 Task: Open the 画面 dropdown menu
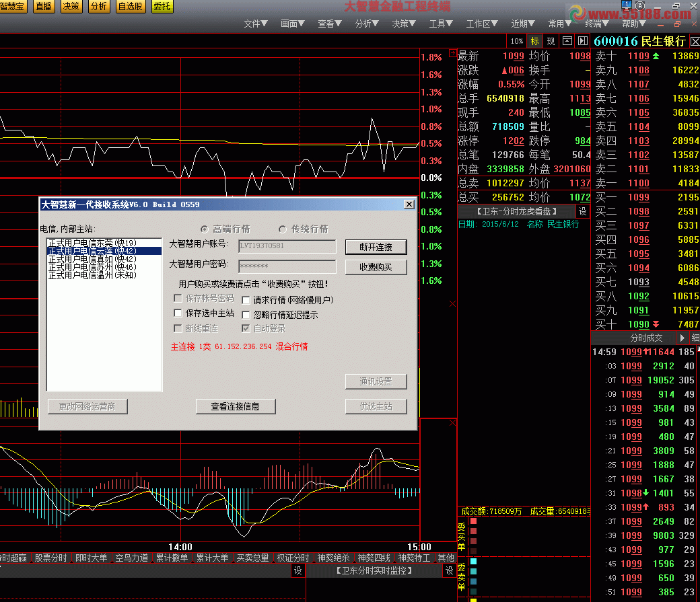click(292, 24)
